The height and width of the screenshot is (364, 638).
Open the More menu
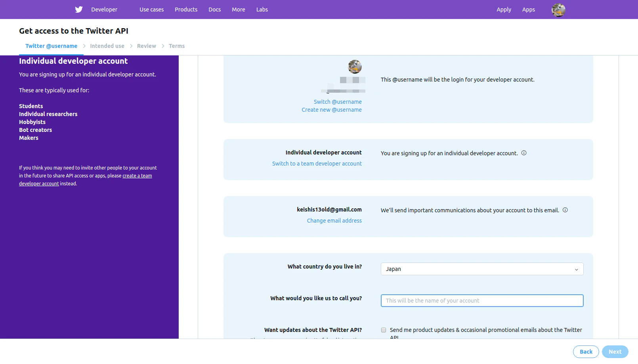pyautogui.click(x=238, y=10)
